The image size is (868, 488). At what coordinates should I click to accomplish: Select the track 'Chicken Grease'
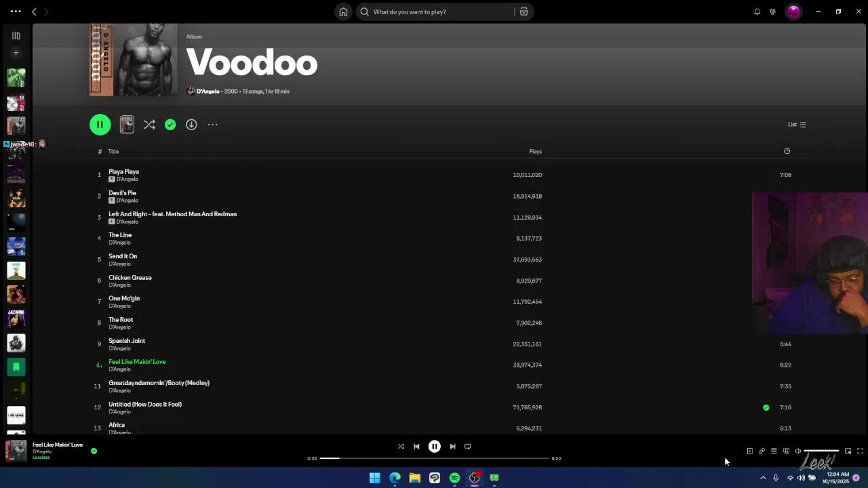(130, 278)
